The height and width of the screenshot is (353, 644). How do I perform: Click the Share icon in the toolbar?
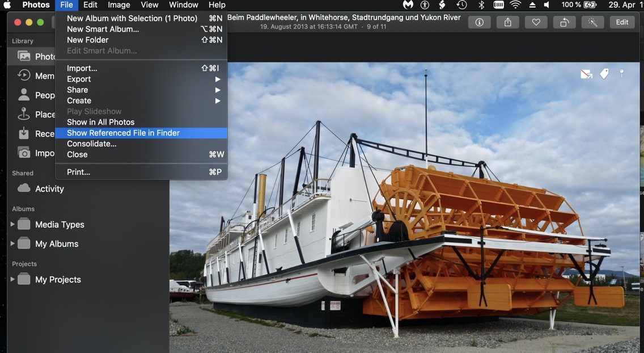tap(507, 22)
